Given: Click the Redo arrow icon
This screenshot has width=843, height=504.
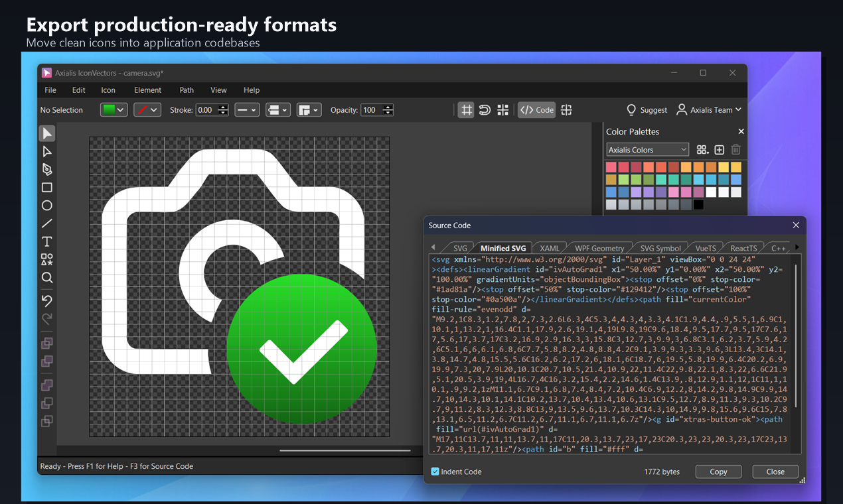Looking at the screenshot, I should click(x=47, y=319).
